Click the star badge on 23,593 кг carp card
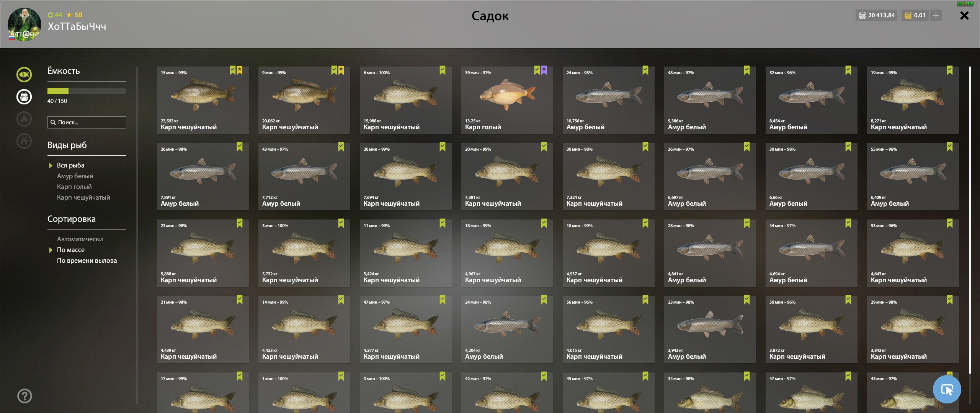980x413 pixels. tap(240, 70)
